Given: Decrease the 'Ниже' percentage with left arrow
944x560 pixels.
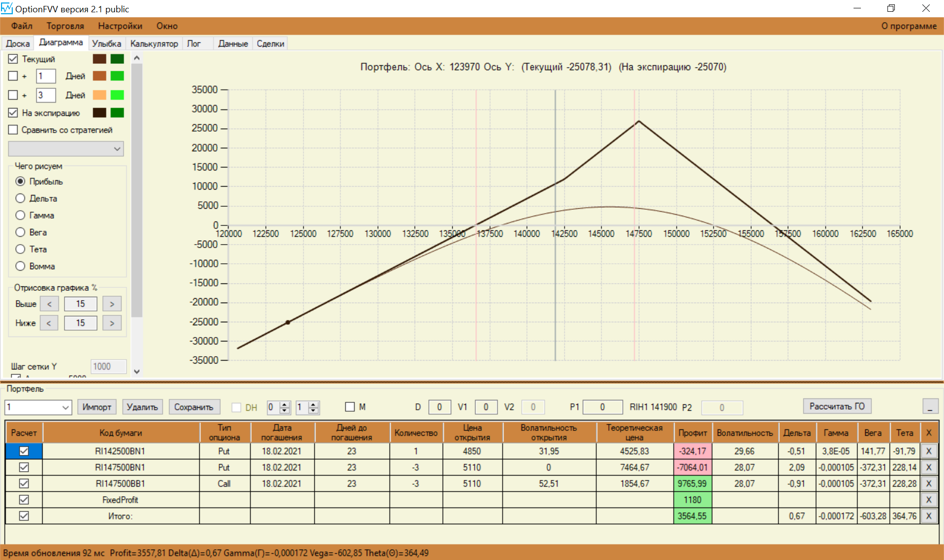Looking at the screenshot, I should [49, 323].
